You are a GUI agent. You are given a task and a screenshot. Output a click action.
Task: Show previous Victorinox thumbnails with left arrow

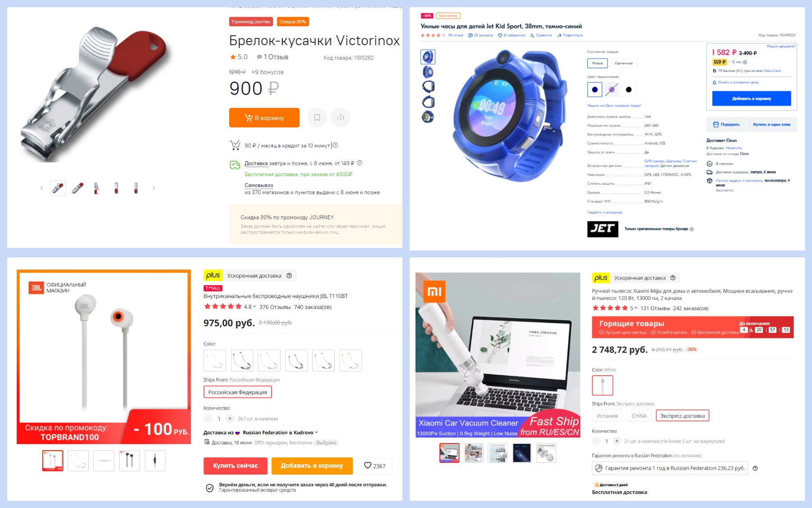pyautogui.click(x=42, y=188)
